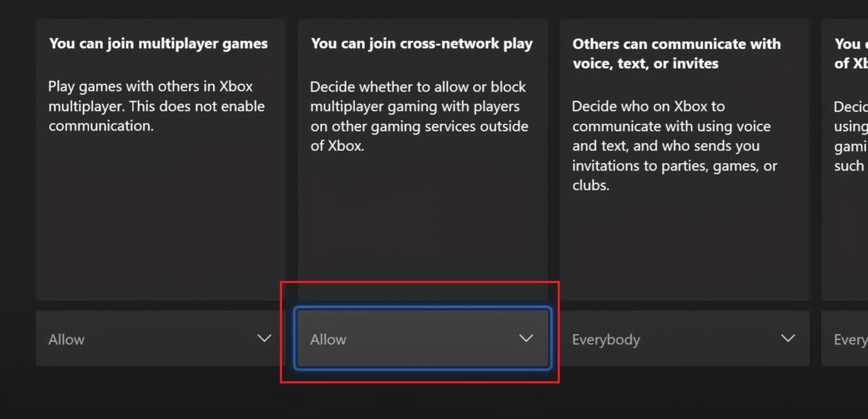This screenshot has height=419, width=868.
Task: Select the cut-off card heading starting with "You"
Action: (851, 54)
